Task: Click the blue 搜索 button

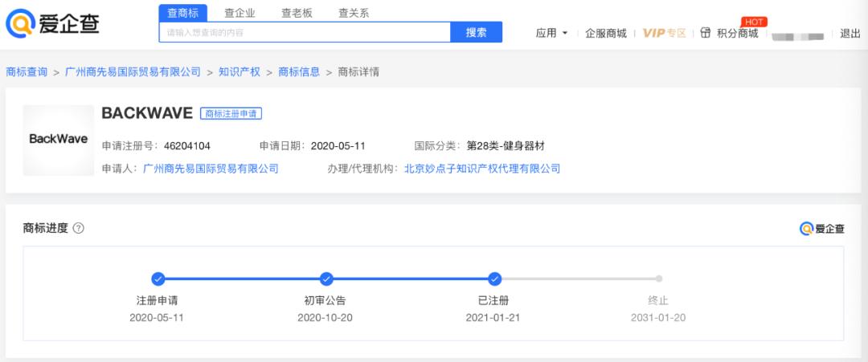Action: (476, 33)
